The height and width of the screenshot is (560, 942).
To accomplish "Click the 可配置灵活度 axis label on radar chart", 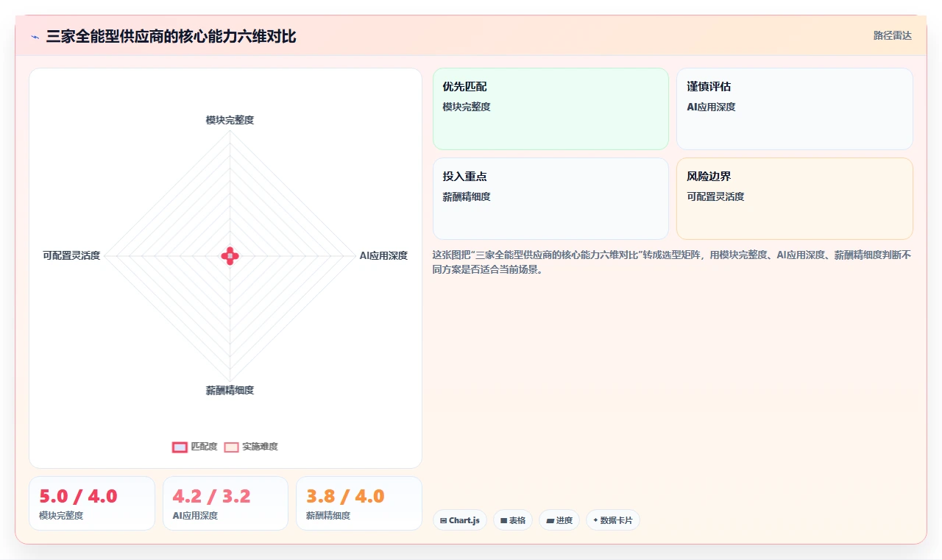I will coord(71,255).
